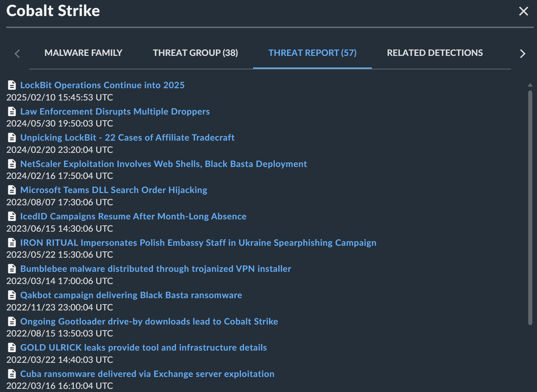Open Cuba ransomware Exchange exploitation report
537x392 pixels.
tap(147, 374)
